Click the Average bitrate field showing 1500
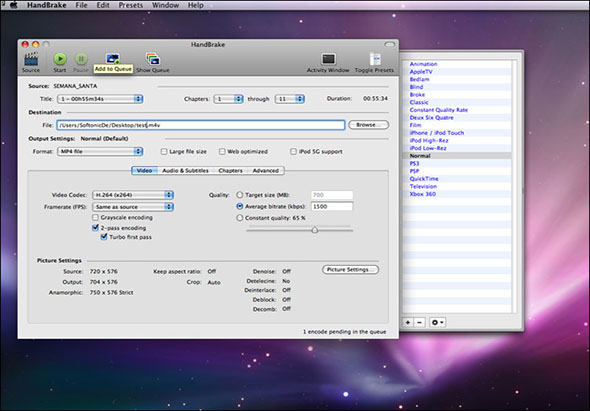 click(332, 206)
